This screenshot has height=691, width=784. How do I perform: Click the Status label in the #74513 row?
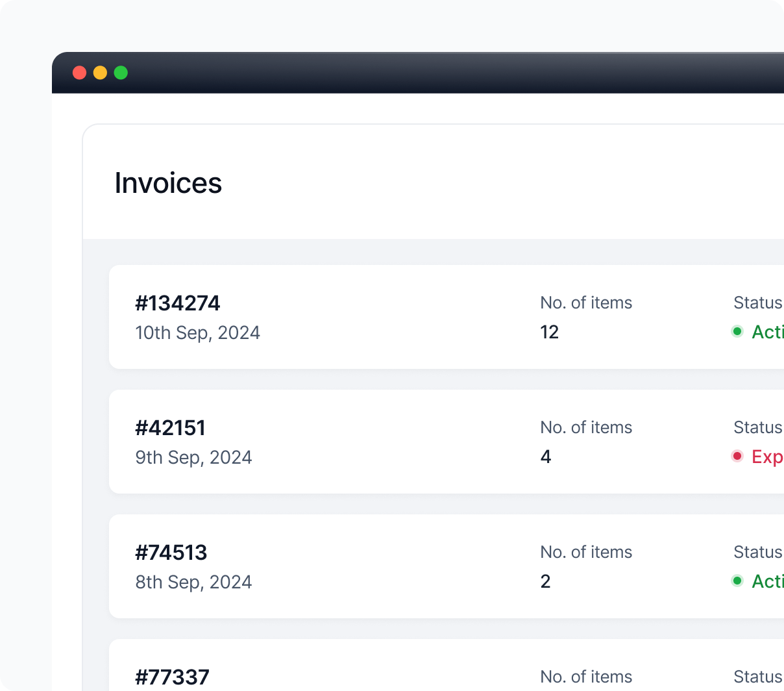tap(758, 552)
